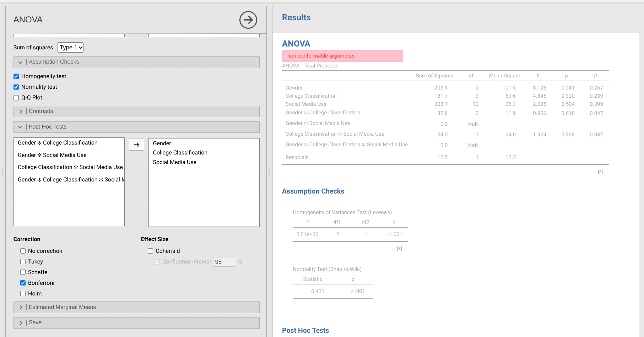Click the ANOVA table footnote [3]

point(600,172)
